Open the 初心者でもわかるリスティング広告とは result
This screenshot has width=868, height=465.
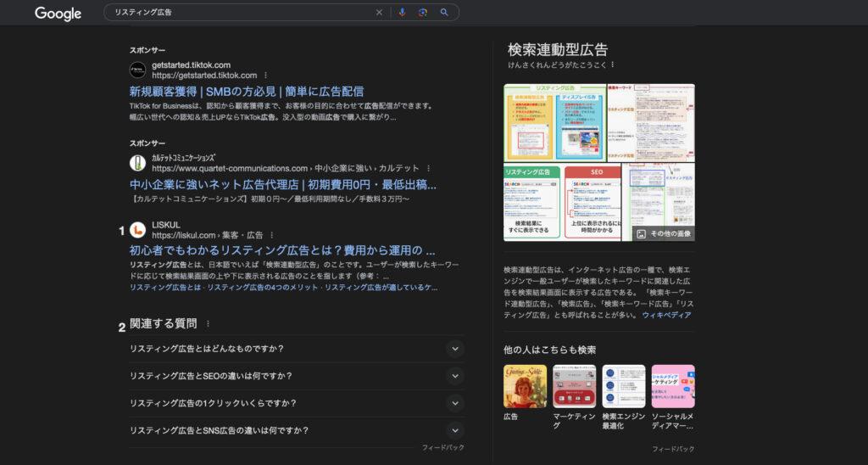click(x=282, y=251)
